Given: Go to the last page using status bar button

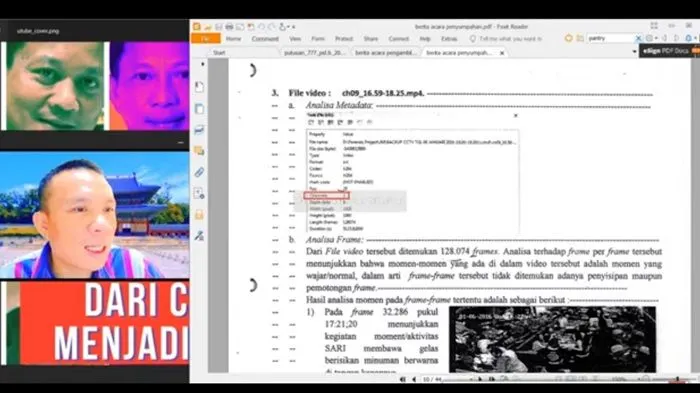Looking at the screenshot, I should click(492, 379).
